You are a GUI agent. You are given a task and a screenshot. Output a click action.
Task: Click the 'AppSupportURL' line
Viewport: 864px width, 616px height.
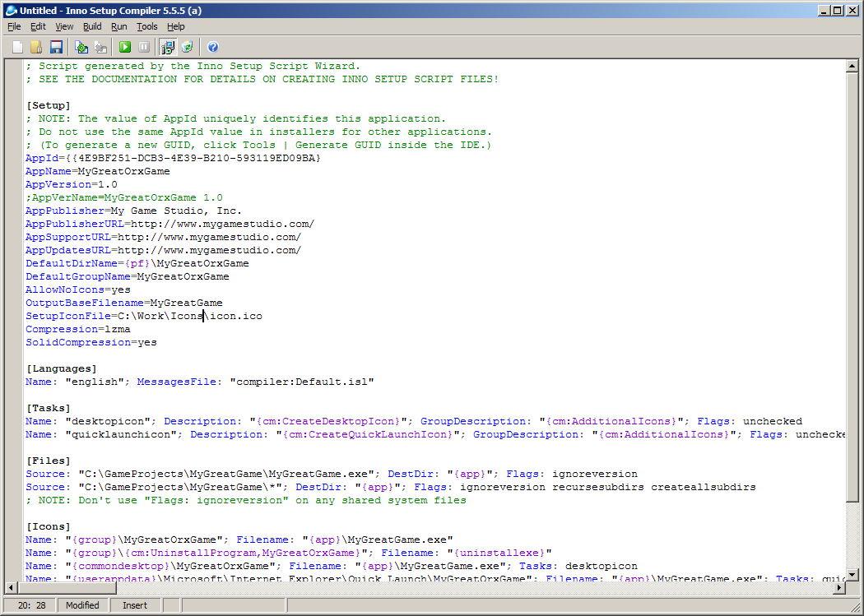[163, 237]
